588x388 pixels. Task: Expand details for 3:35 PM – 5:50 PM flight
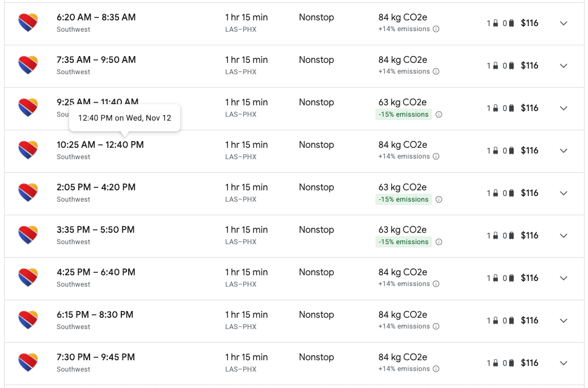[563, 236]
